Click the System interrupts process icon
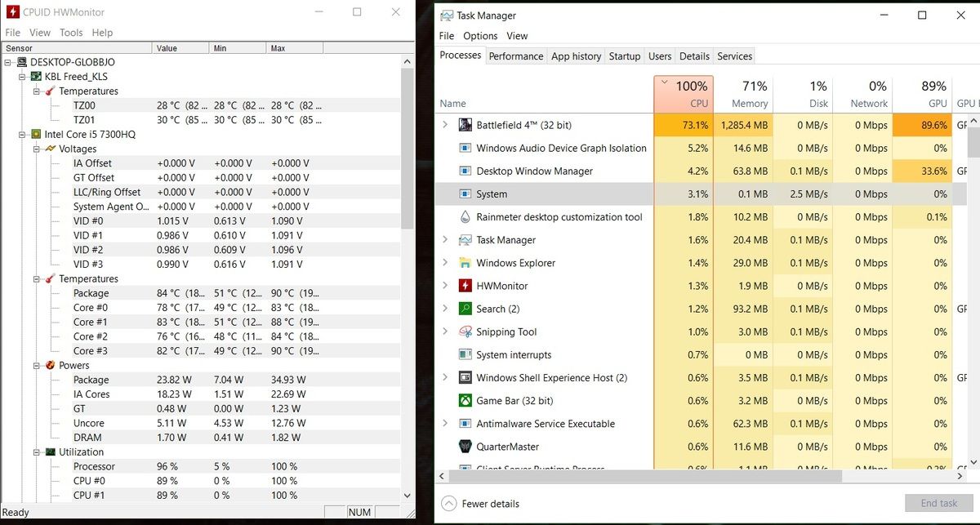The image size is (980, 525). click(x=465, y=355)
